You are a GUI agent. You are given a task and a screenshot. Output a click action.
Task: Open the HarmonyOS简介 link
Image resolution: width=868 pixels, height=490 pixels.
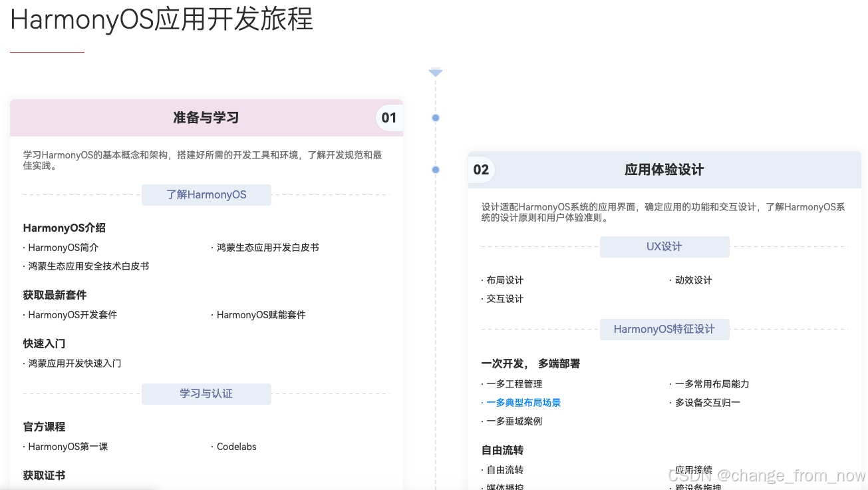pos(63,248)
